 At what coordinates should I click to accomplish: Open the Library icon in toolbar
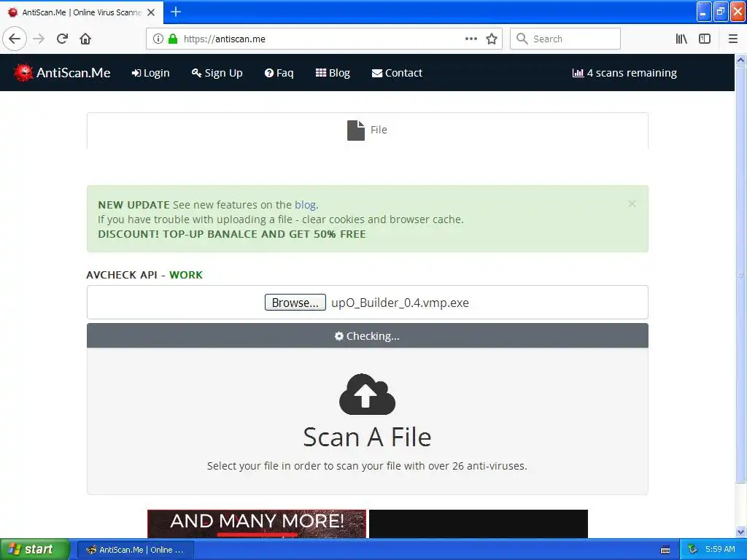click(681, 39)
